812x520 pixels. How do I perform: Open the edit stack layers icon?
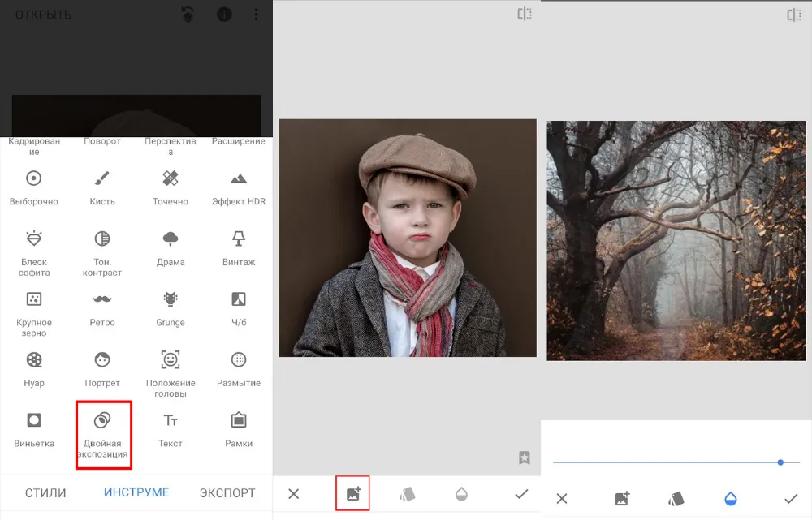[188, 15]
